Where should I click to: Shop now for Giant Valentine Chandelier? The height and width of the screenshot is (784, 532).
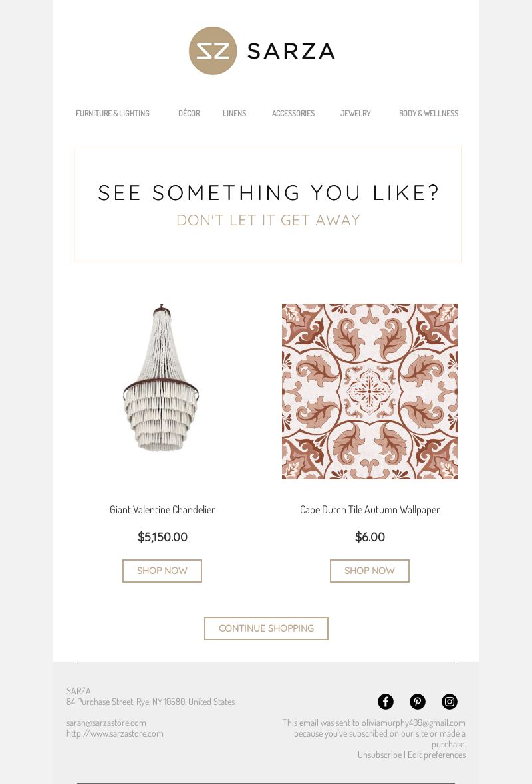coord(162,571)
